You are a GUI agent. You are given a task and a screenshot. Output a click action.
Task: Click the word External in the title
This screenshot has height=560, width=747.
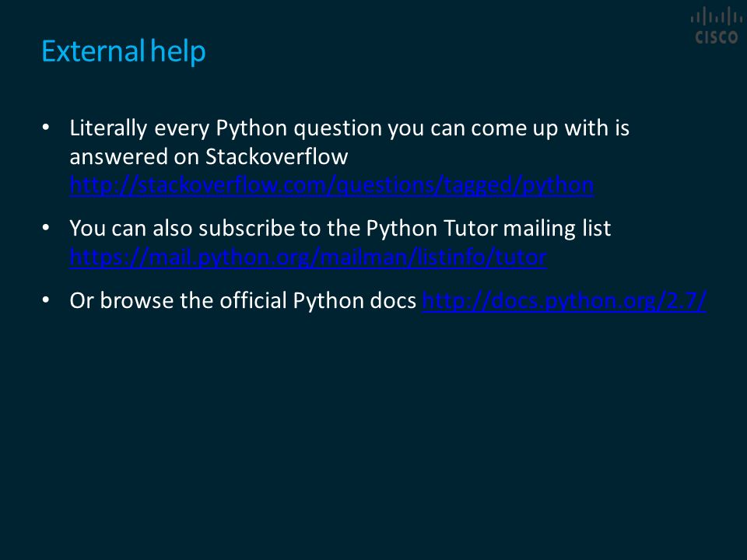pyautogui.click(x=93, y=51)
